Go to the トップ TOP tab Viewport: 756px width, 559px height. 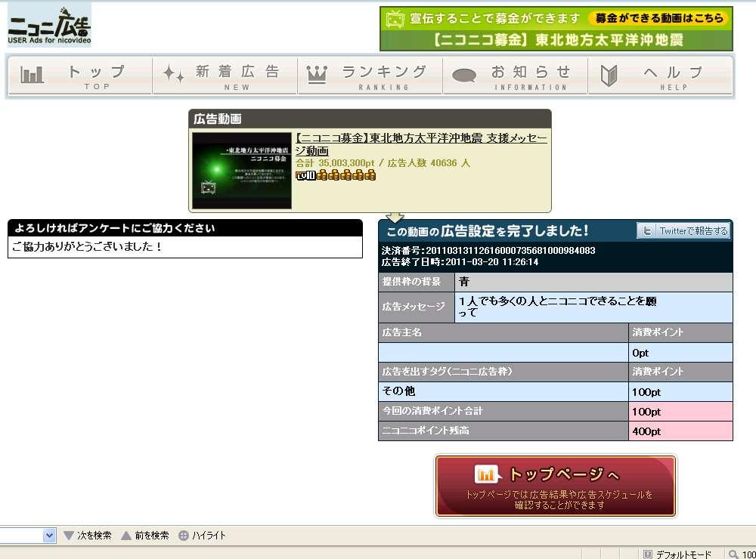point(80,76)
